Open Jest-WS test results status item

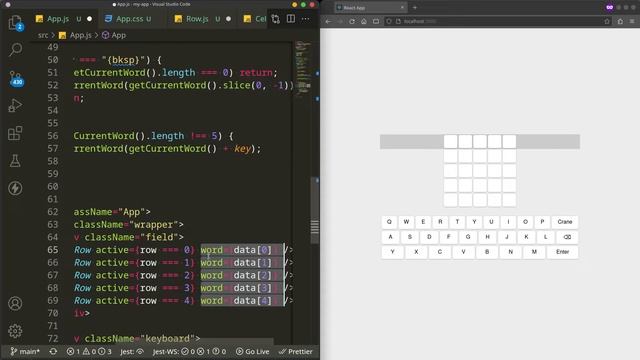coord(189,351)
